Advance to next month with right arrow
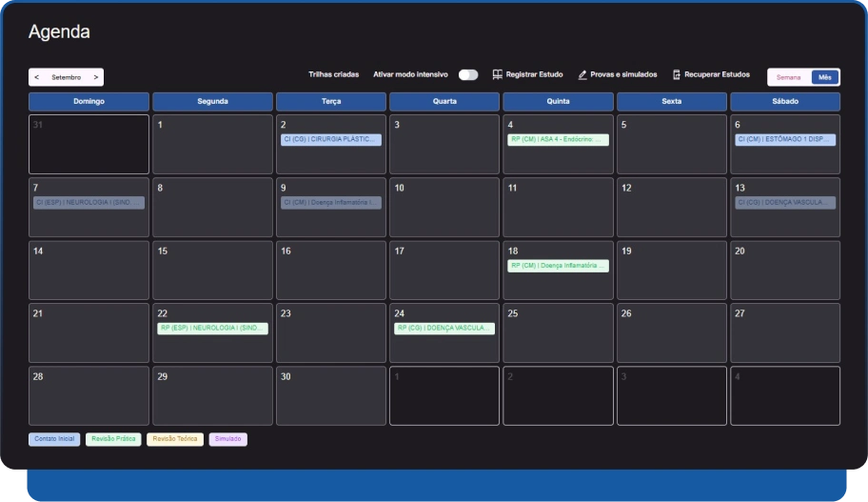Viewport: 868px width, 502px height. [x=95, y=77]
